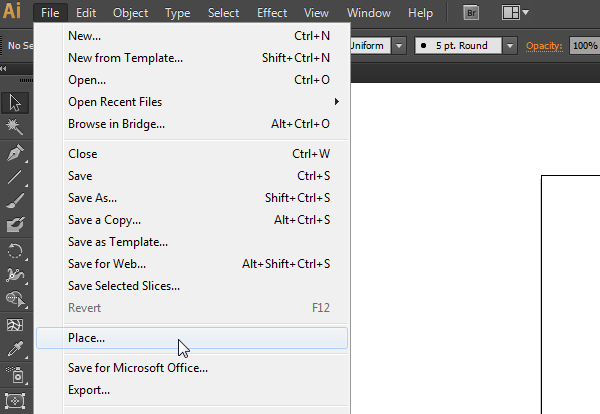The width and height of the screenshot is (600, 414).
Task: Select the Line Segment tool
Action: 15,178
